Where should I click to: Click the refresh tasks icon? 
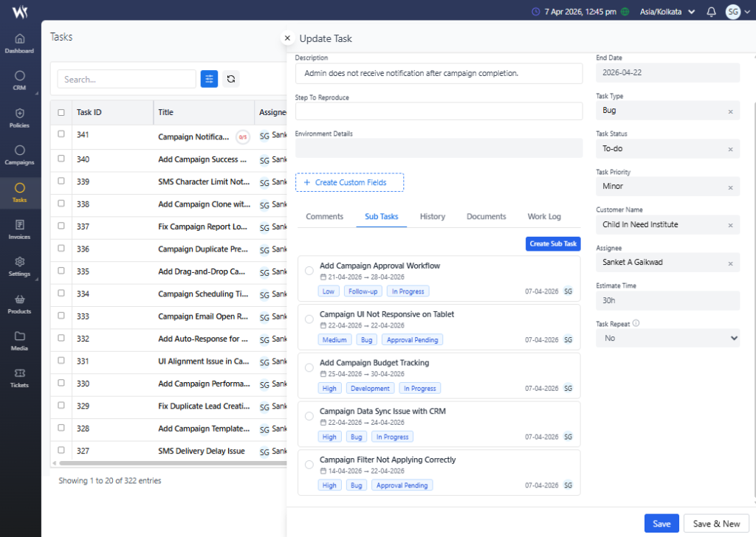tap(231, 79)
